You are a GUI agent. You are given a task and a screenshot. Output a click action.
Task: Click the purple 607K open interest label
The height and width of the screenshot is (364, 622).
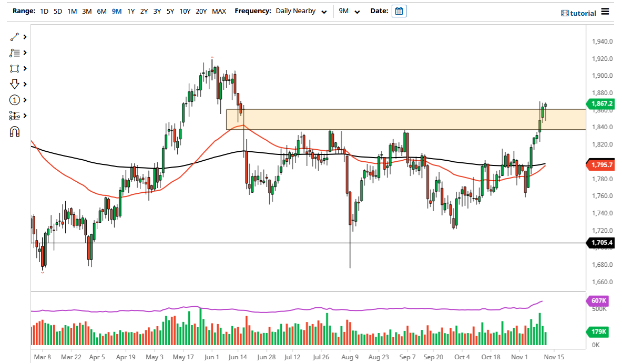point(597,300)
